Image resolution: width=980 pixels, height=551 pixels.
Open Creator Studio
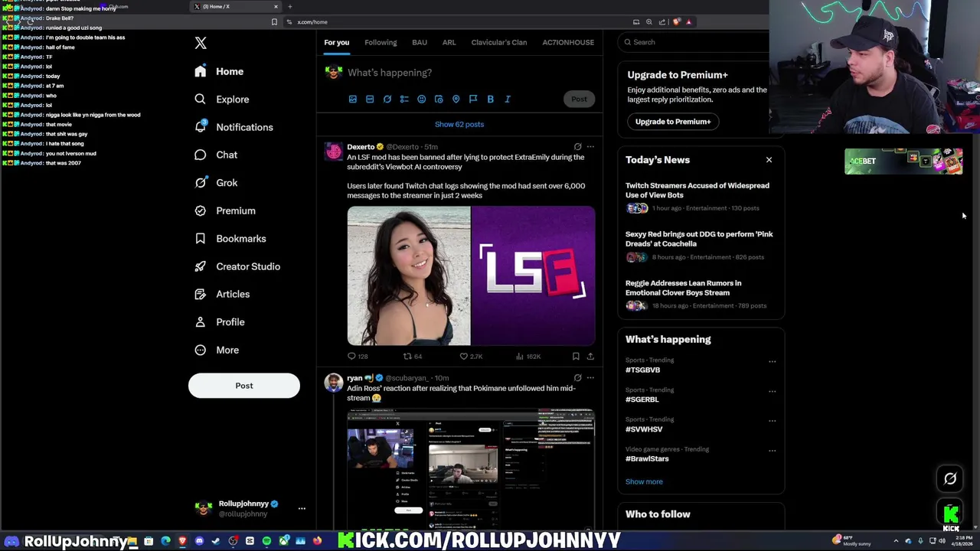237,266
